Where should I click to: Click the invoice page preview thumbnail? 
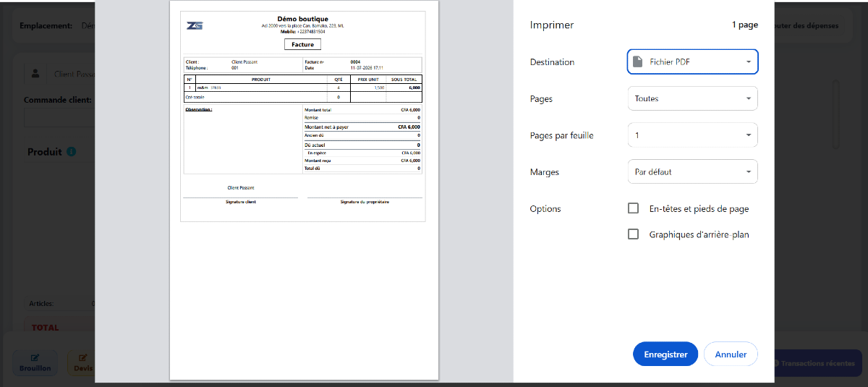[304, 190]
